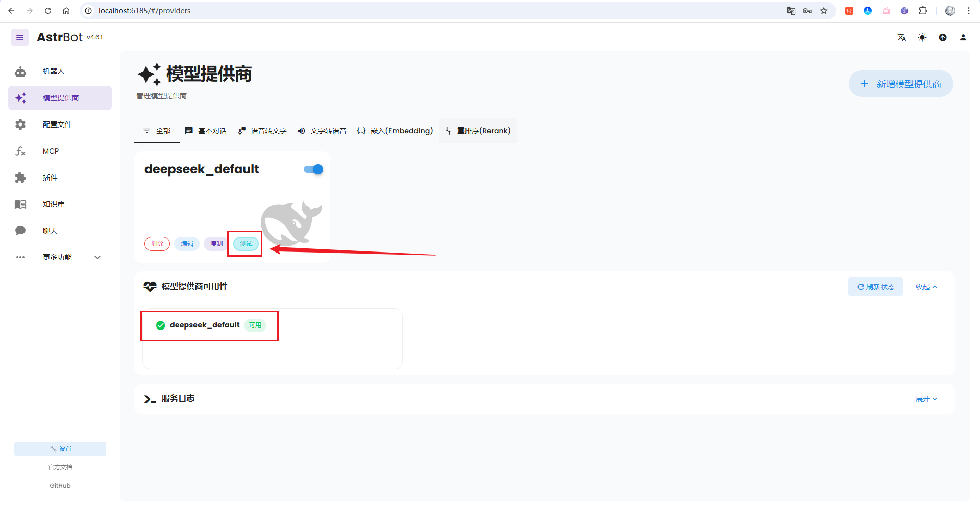This screenshot has height=505, width=980.
Task: Open the 聊天 chat bubble in sidebar
Action: pyautogui.click(x=20, y=231)
